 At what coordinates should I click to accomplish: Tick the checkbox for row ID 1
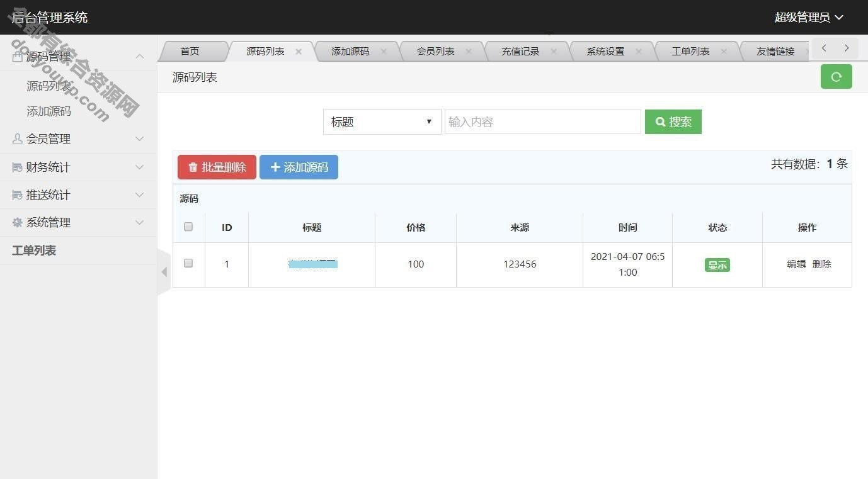coord(188,263)
